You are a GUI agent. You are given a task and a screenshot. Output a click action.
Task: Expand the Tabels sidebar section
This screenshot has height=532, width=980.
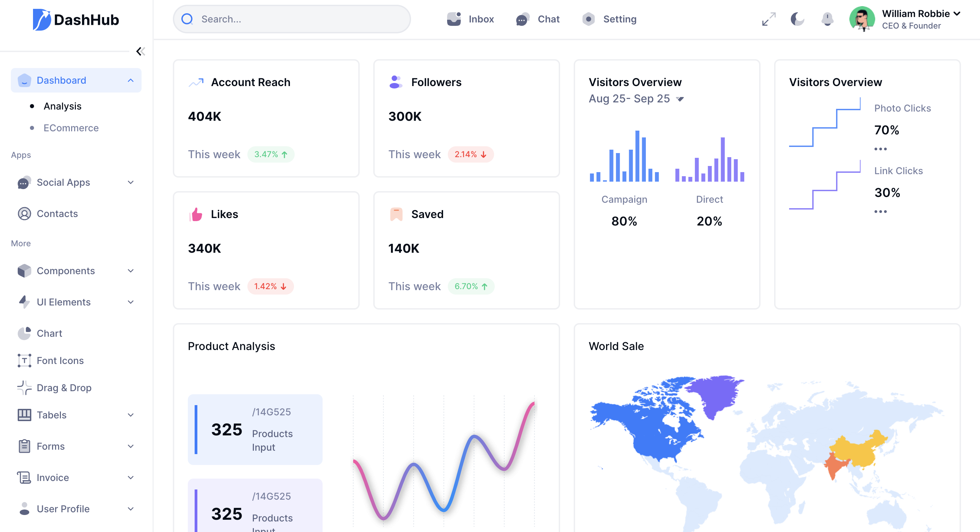51,415
